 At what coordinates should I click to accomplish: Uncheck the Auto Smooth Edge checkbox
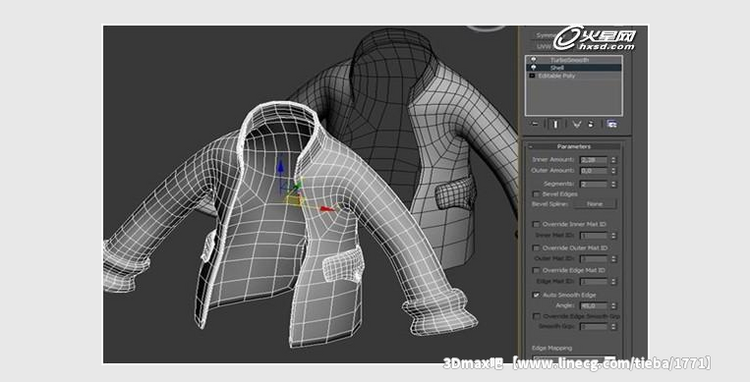536,295
